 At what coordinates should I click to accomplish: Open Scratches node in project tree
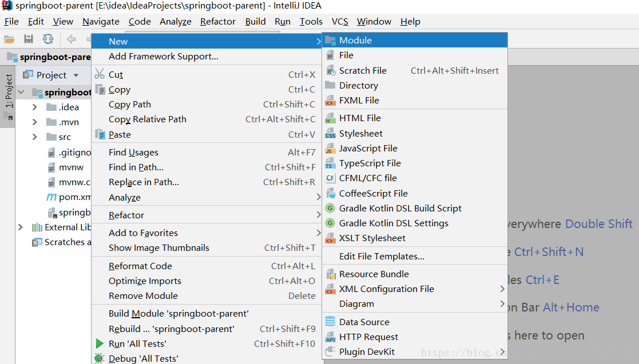[62, 242]
